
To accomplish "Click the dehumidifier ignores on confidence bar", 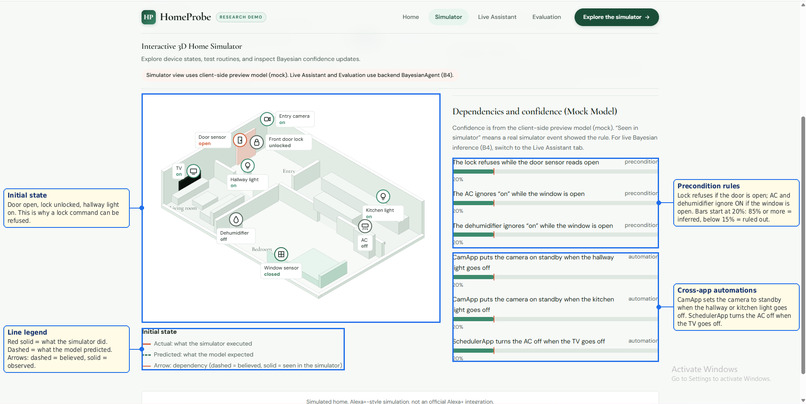I will tap(555, 235).
